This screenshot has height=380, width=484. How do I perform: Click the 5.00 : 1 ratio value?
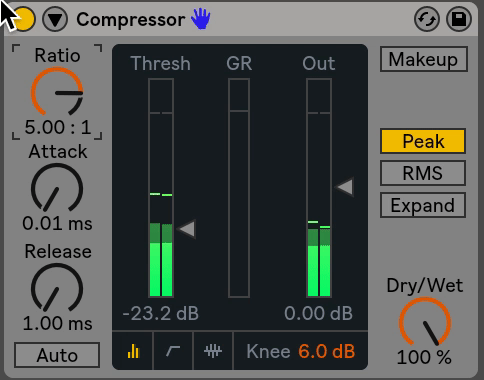[x=58, y=127]
